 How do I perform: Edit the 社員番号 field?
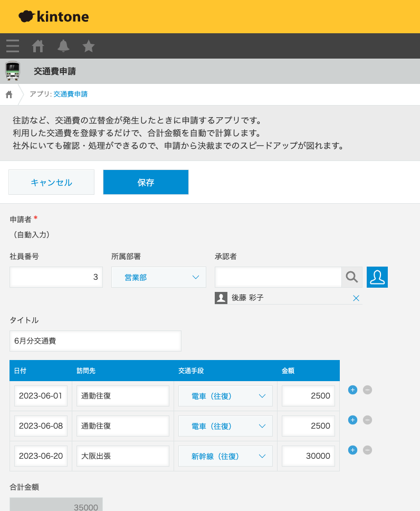tap(56, 277)
